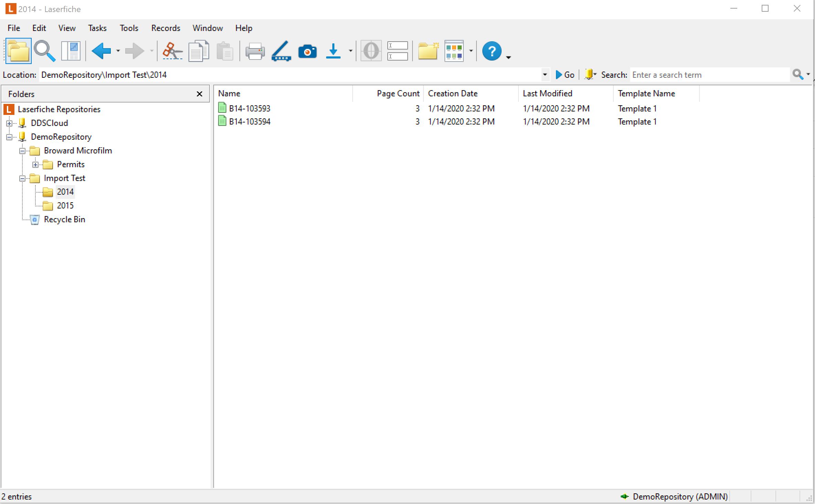Screen dimensions: 815x504
Task: Click the Print toolbar icon
Action: click(x=255, y=51)
